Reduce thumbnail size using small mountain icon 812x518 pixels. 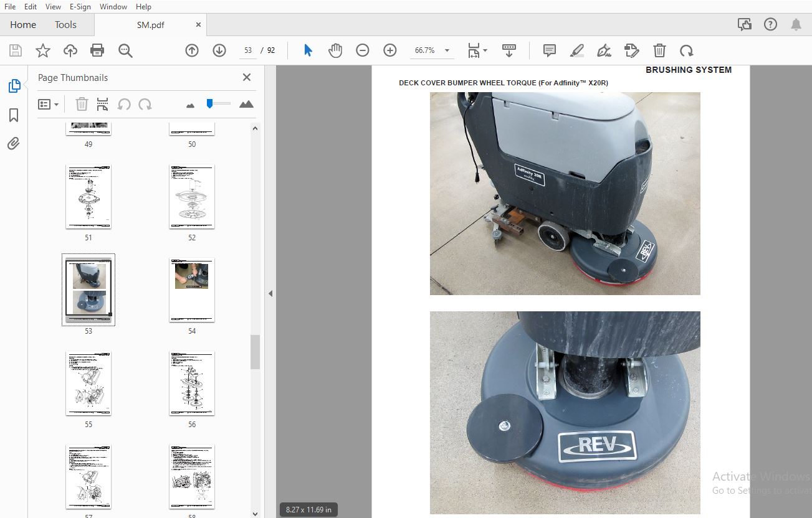point(191,105)
